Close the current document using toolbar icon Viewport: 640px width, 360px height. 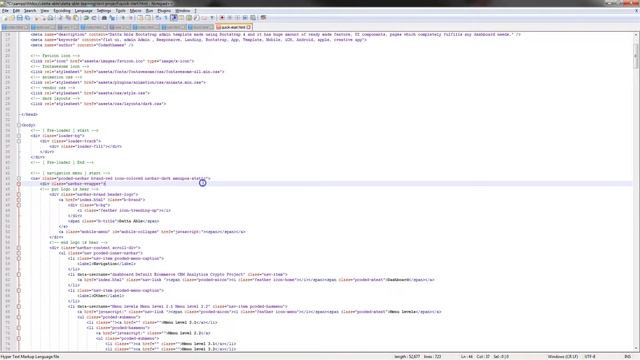click(36, 18)
